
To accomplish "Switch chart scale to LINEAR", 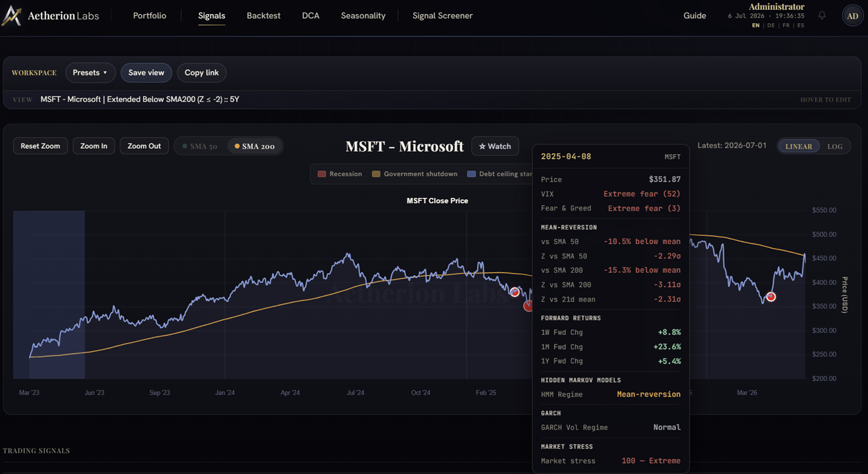I will [798, 146].
